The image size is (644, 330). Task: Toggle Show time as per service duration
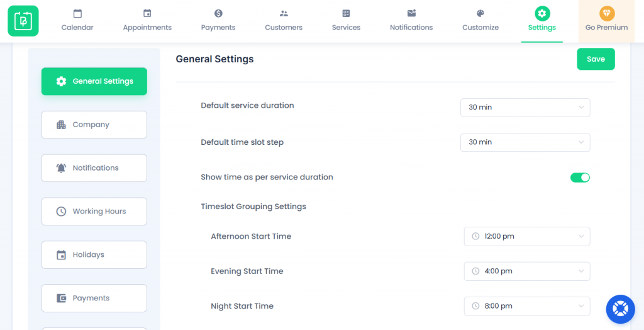[580, 178]
